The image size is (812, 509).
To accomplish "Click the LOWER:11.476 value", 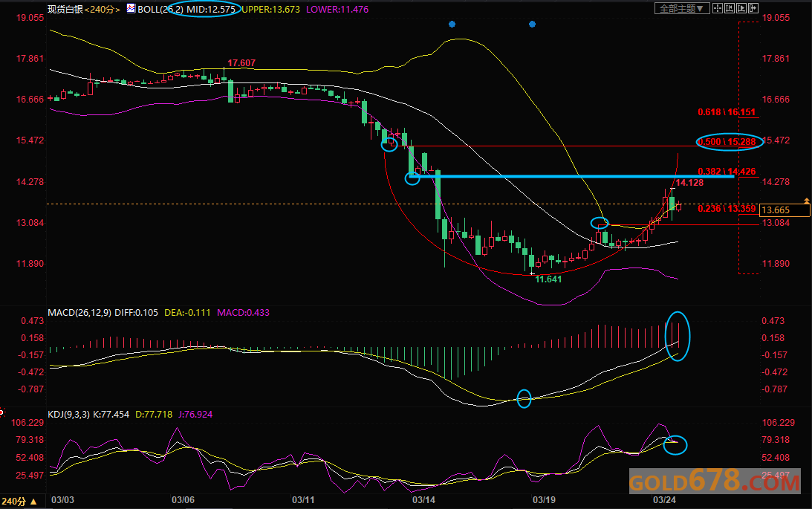I will pyautogui.click(x=337, y=10).
